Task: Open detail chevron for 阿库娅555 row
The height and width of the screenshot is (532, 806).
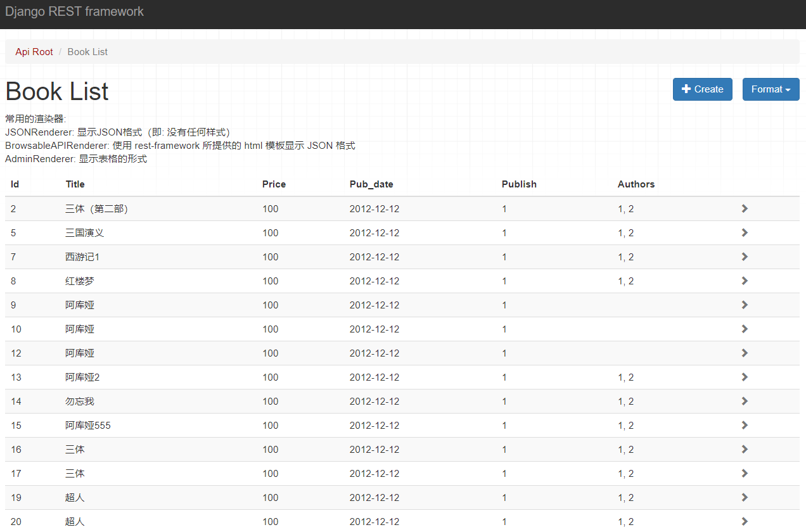Action: [745, 425]
